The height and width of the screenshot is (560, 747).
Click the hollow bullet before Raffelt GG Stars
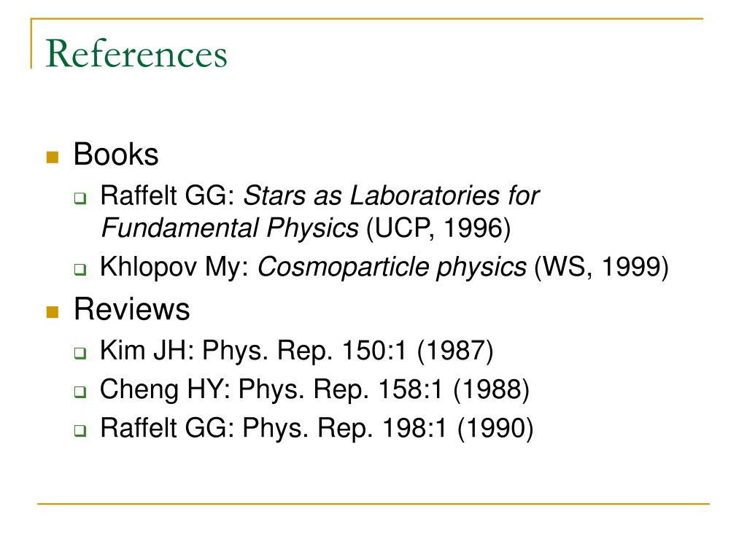pyautogui.click(x=80, y=198)
